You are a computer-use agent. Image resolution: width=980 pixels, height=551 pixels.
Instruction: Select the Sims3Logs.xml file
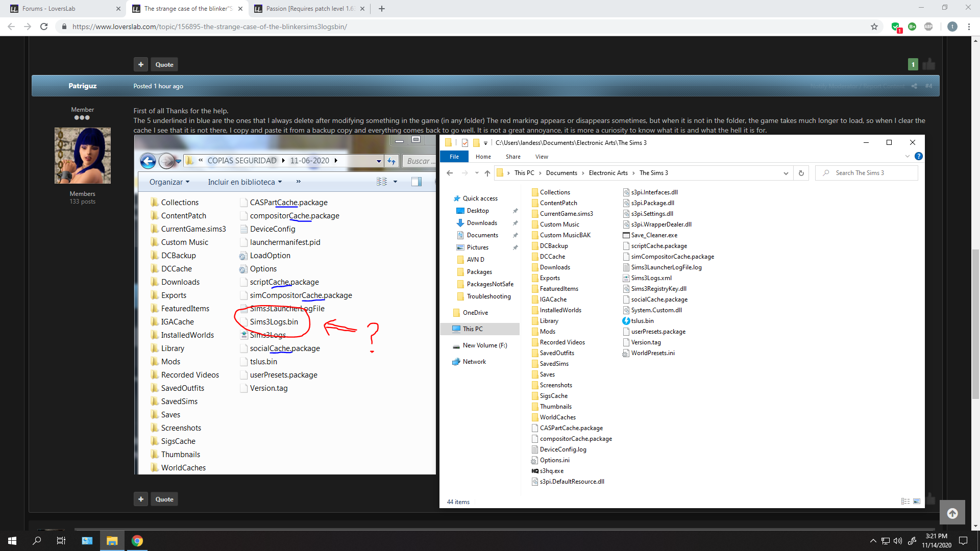(651, 278)
